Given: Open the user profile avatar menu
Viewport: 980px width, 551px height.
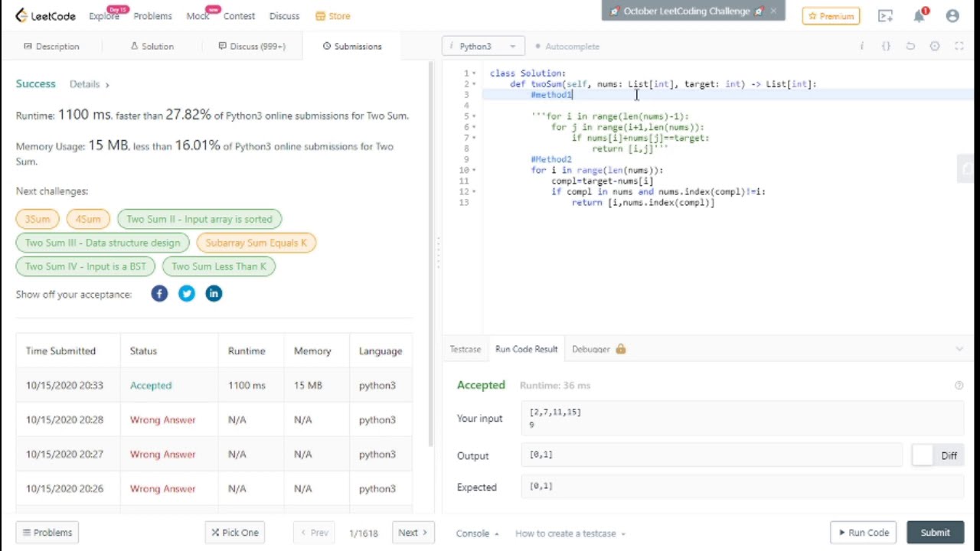Looking at the screenshot, I should pyautogui.click(x=952, y=16).
